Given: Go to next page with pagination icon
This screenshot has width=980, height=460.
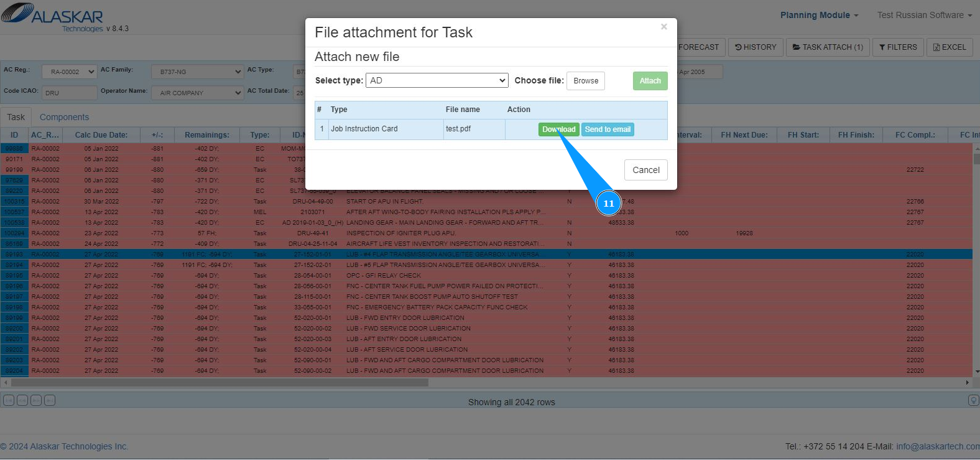Looking at the screenshot, I should (x=36, y=400).
